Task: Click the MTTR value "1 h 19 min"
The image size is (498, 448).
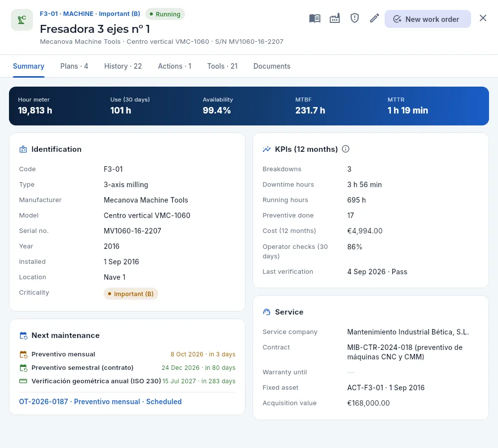Action: coord(407,111)
